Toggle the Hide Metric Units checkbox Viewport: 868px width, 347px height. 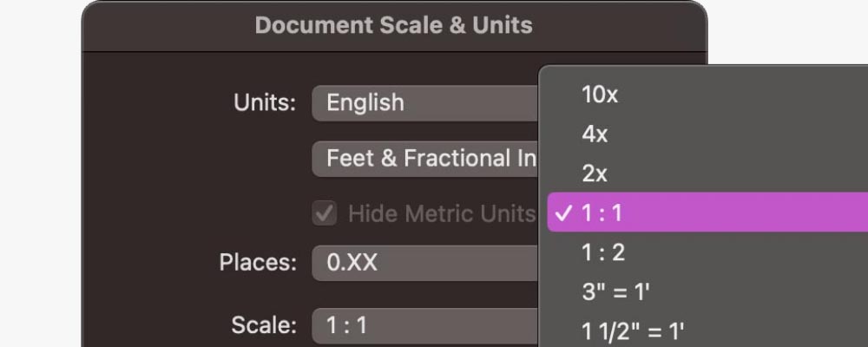[325, 213]
